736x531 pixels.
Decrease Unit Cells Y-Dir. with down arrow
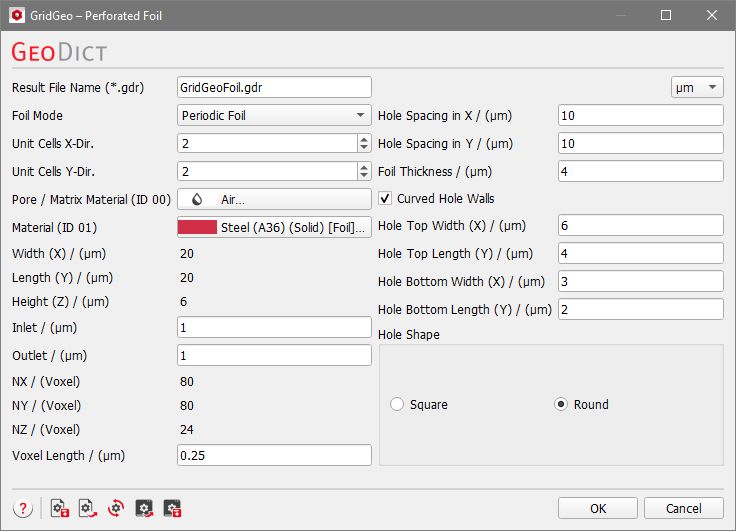(364, 176)
